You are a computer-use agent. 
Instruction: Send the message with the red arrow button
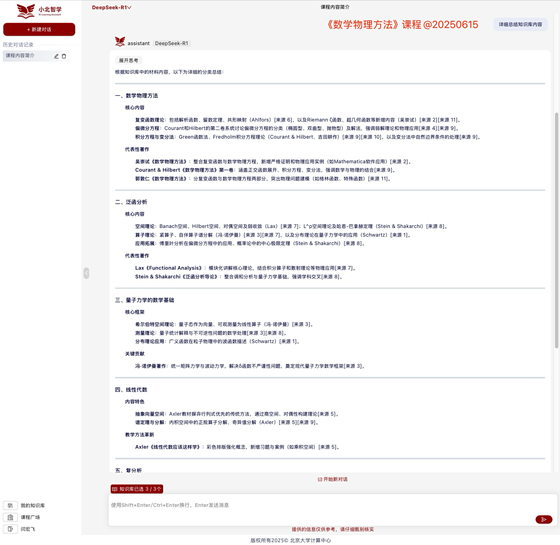(x=544, y=519)
